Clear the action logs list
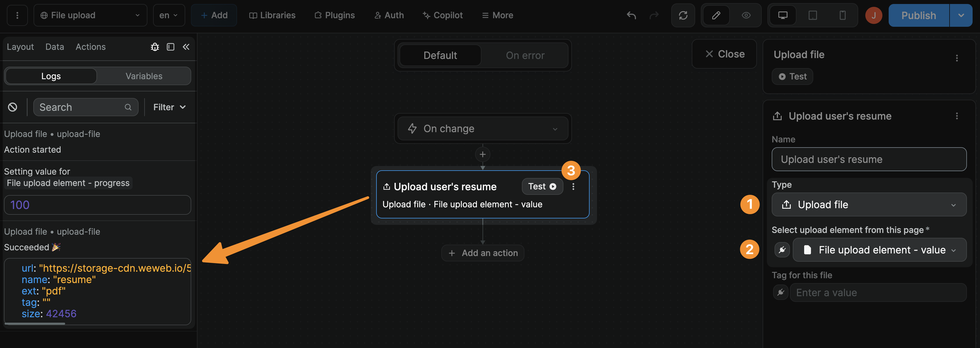Screen dimensions: 980x348 13,107
